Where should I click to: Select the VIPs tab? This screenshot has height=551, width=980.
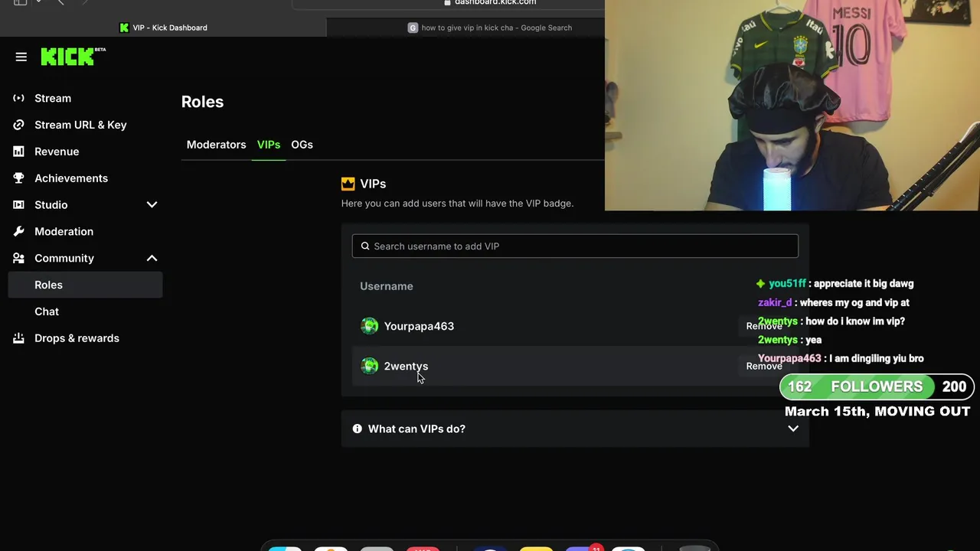coord(269,145)
